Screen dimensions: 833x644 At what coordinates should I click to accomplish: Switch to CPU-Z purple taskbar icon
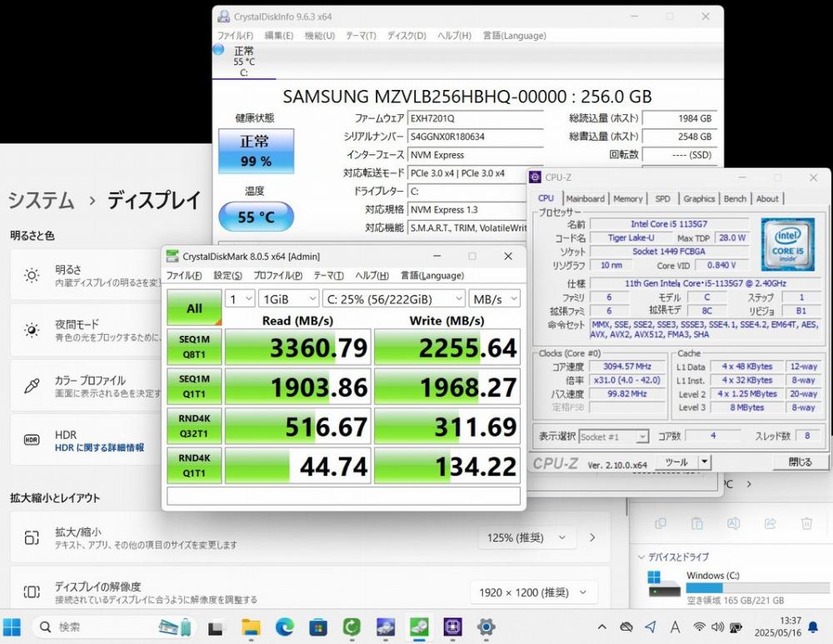click(452, 627)
